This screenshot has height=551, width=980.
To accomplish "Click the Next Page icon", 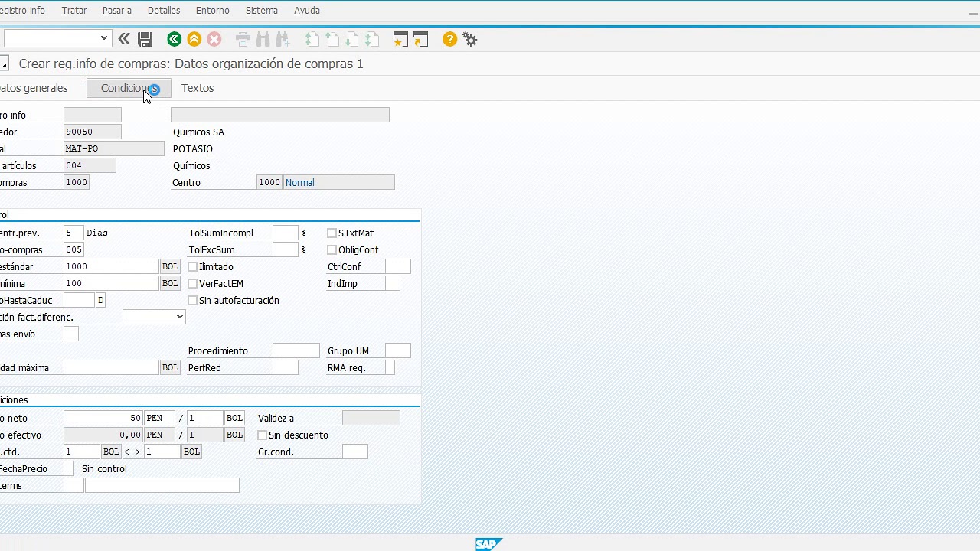I will click(x=351, y=39).
